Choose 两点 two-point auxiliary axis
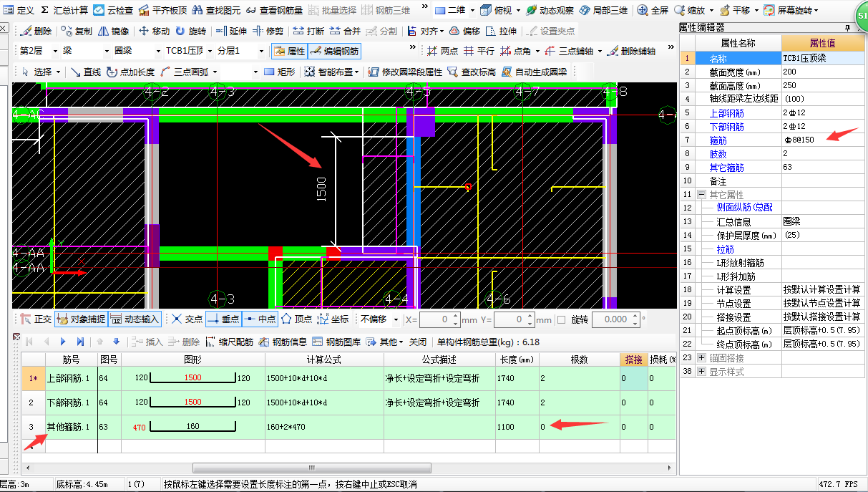This screenshot has width=868, height=492. tap(443, 52)
